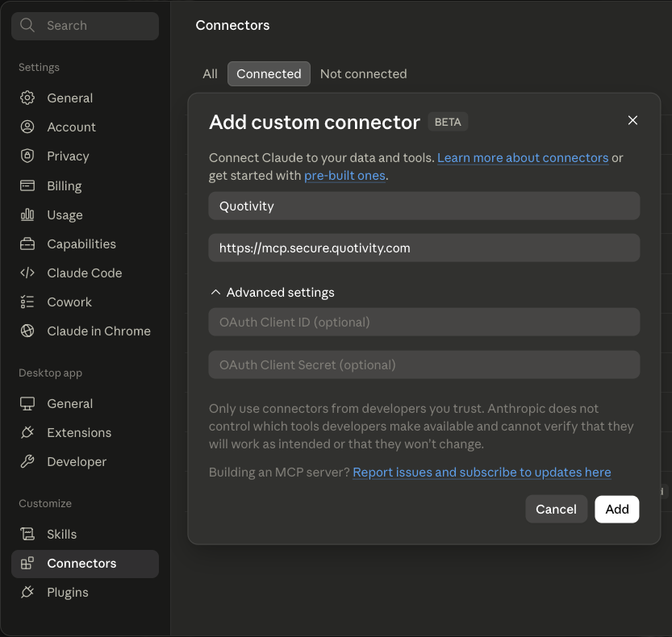Click the connector name field containing Quotivity
The width and height of the screenshot is (672, 637).
424,206
